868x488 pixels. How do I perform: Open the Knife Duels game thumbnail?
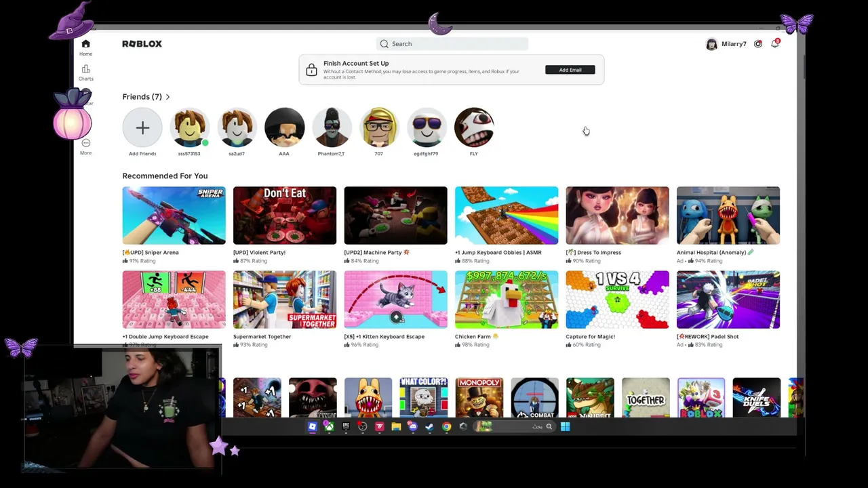pos(756,398)
